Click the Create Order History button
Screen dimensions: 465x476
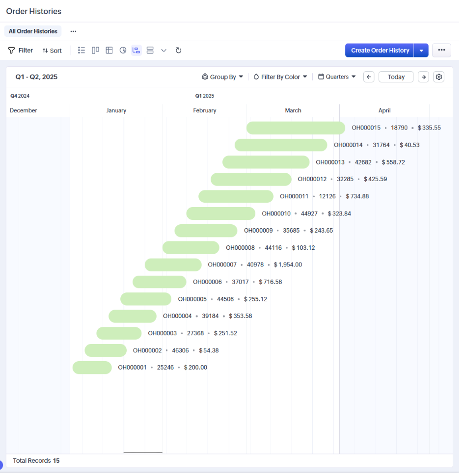pos(380,51)
